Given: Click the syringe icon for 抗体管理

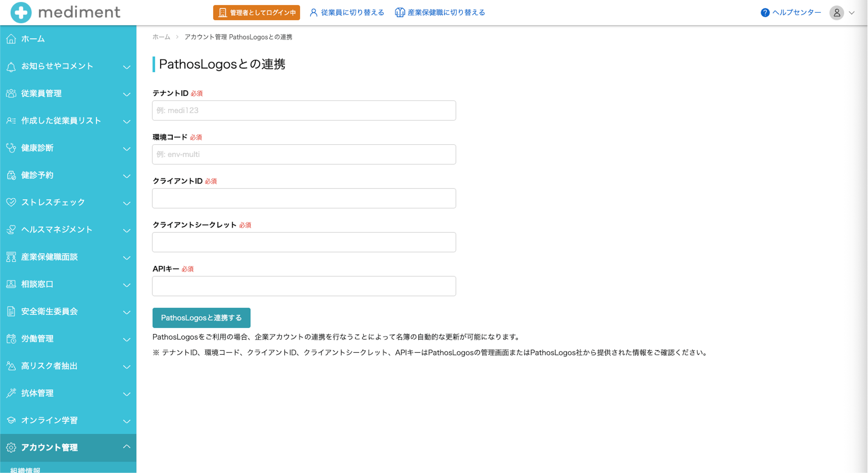Looking at the screenshot, I should click(x=11, y=393).
